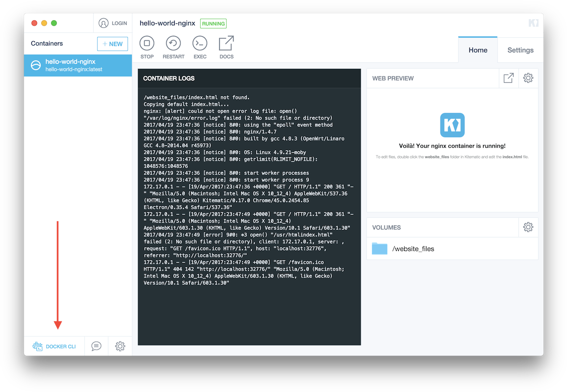Viewport: 567px width, 392px height.
Task: Open the feedback chat bubble icon
Action: pyautogui.click(x=96, y=346)
